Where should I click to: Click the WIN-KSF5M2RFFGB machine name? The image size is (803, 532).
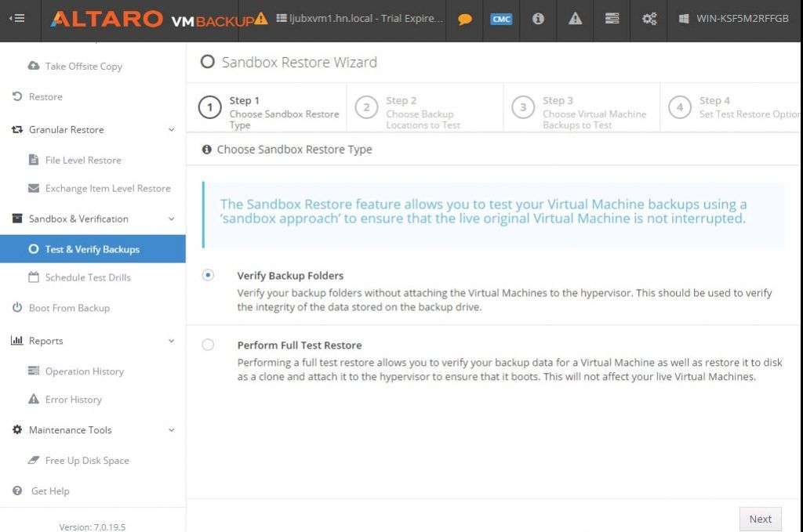coord(742,19)
